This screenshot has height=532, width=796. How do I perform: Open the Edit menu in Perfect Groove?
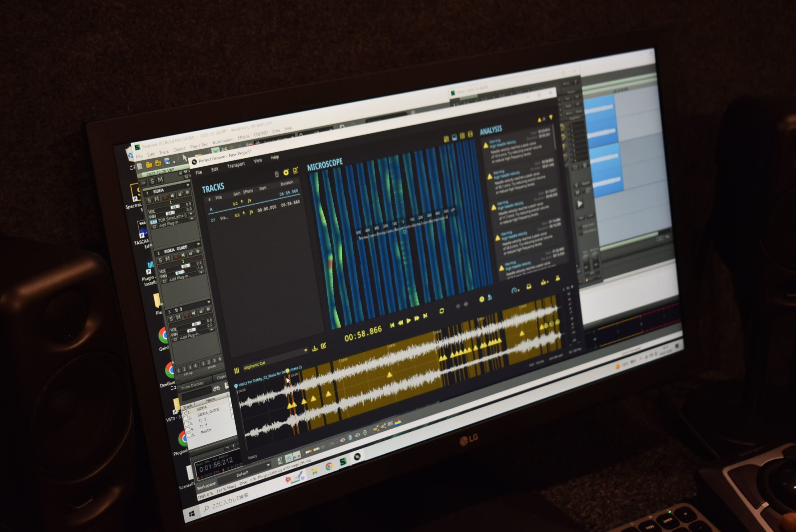215,169
